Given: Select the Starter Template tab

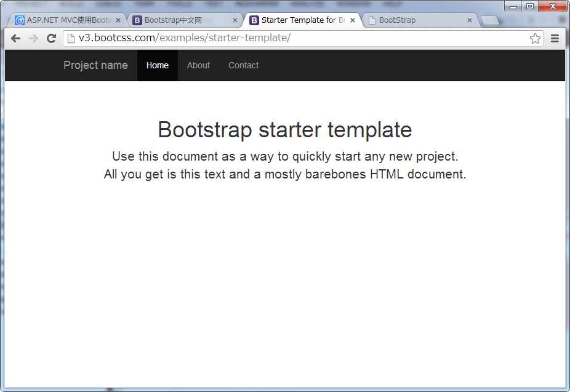Looking at the screenshot, I should click(x=302, y=20).
